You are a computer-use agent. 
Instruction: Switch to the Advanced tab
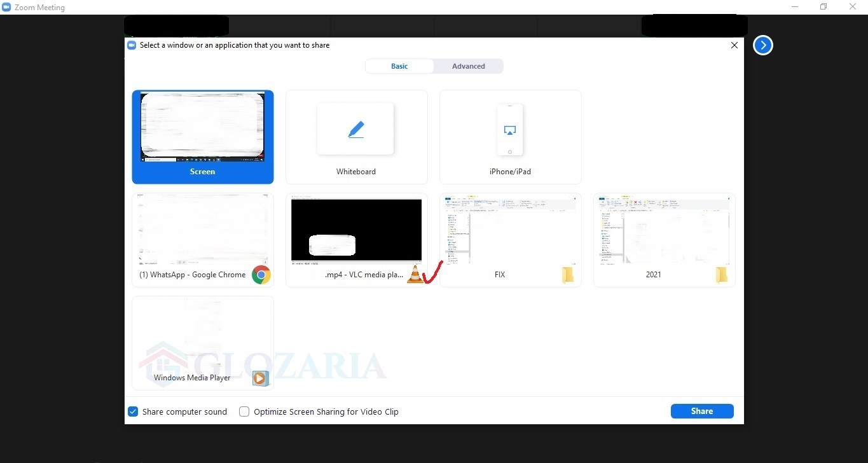pos(468,66)
